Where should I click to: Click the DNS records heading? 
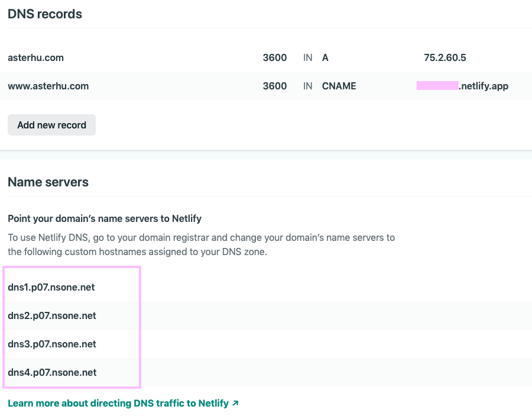[x=45, y=14]
